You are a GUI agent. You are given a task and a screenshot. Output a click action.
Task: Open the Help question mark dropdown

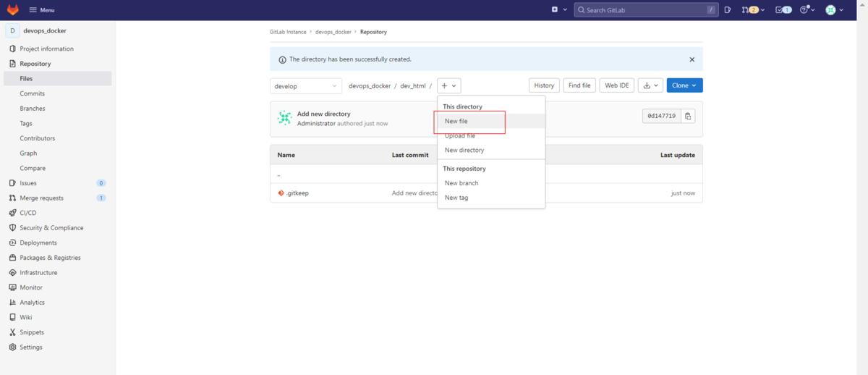[x=807, y=9]
